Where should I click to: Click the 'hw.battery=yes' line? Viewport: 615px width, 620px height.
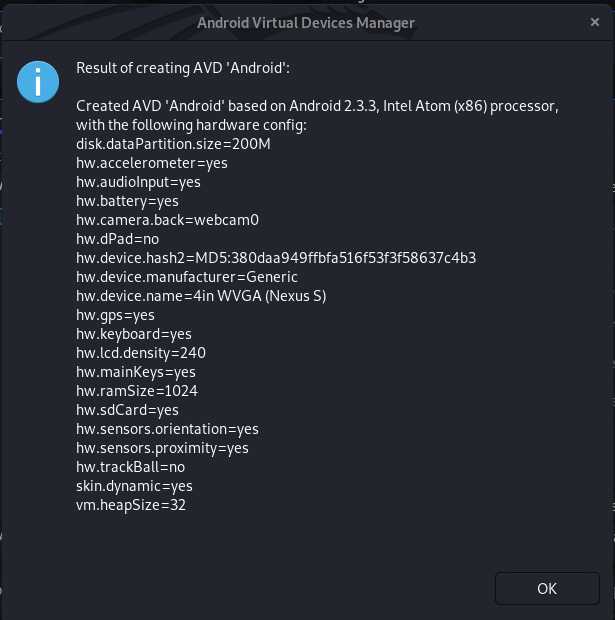[x=127, y=201]
